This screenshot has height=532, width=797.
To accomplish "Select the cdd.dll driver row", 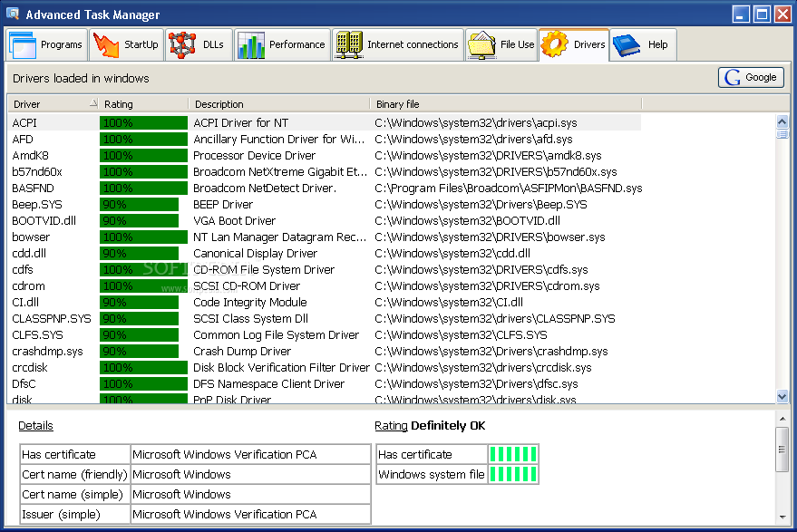I will [325, 254].
